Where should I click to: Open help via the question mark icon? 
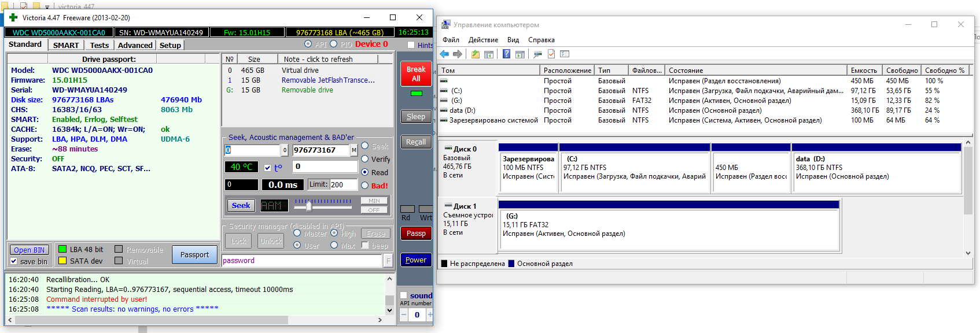tap(506, 54)
